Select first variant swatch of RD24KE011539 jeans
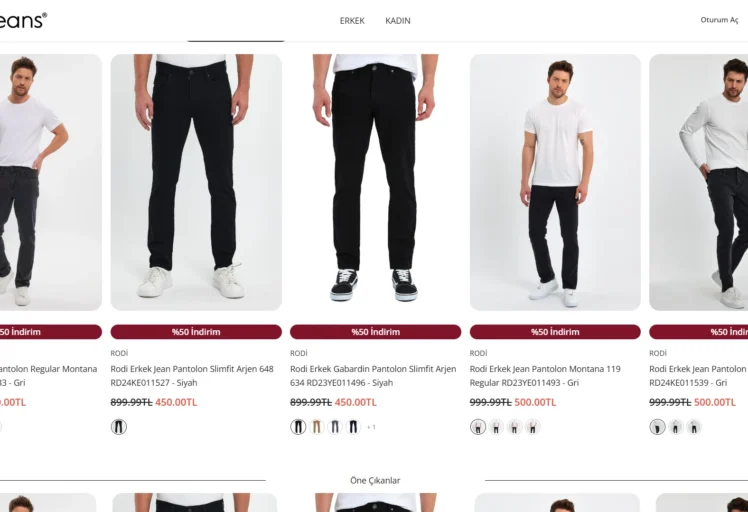Viewport: 748px width, 512px height. pos(657,427)
